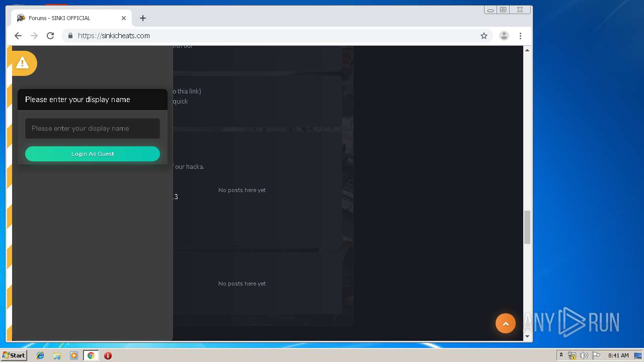
Task: Open Windows Media Player in taskbar
Action: (74, 355)
